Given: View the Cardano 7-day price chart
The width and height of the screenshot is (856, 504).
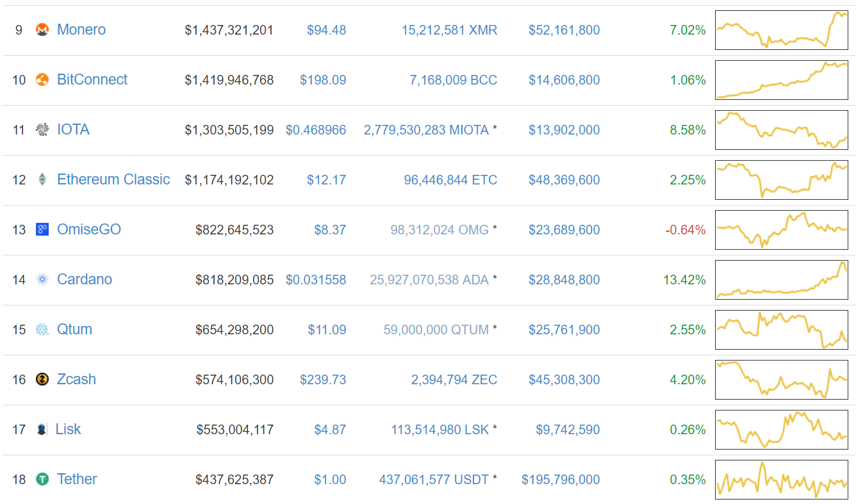Looking at the screenshot, I should coord(781,280).
